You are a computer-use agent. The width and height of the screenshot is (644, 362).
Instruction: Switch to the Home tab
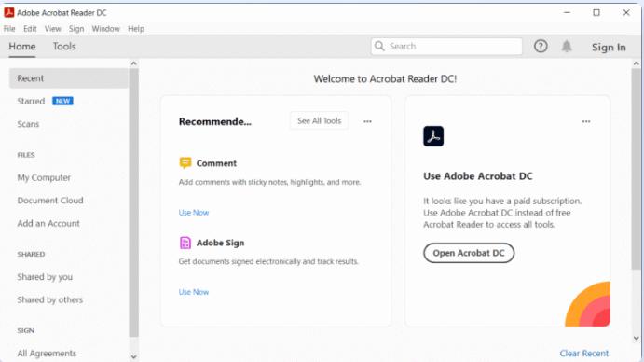pos(22,47)
